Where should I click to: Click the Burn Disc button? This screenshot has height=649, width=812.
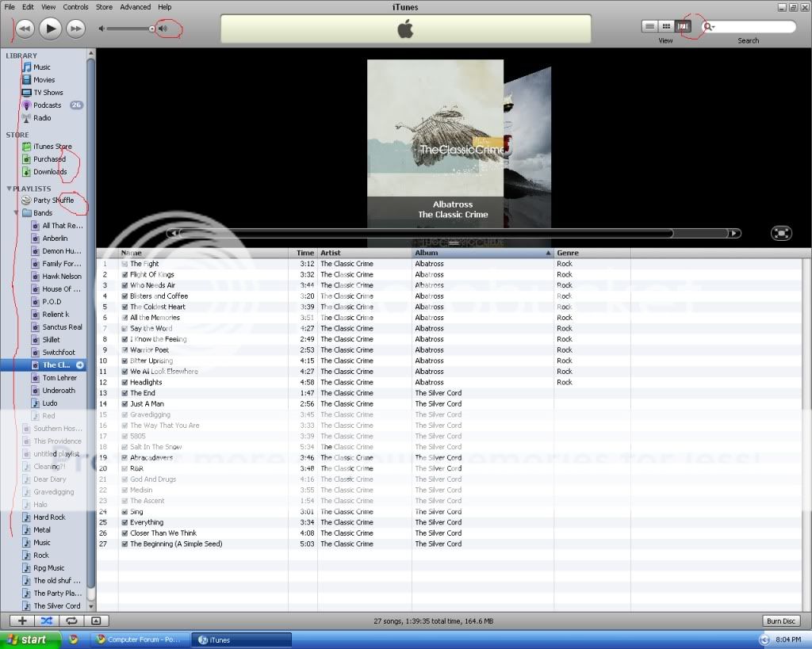click(780, 621)
